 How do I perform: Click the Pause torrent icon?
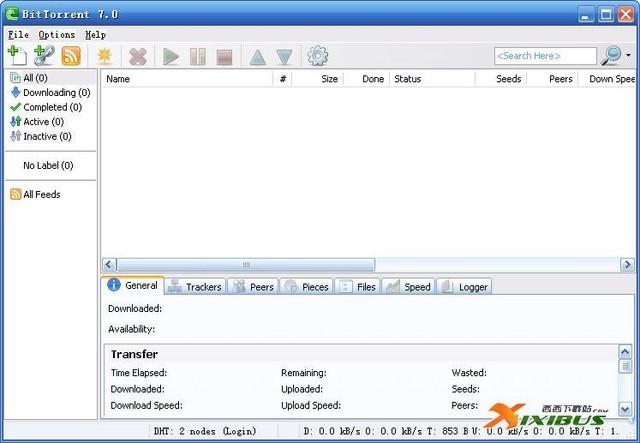click(198, 57)
